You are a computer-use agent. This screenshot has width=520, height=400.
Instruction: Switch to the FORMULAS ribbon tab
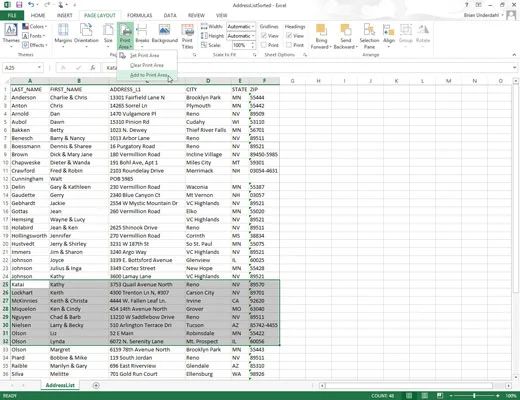[139, 15]
